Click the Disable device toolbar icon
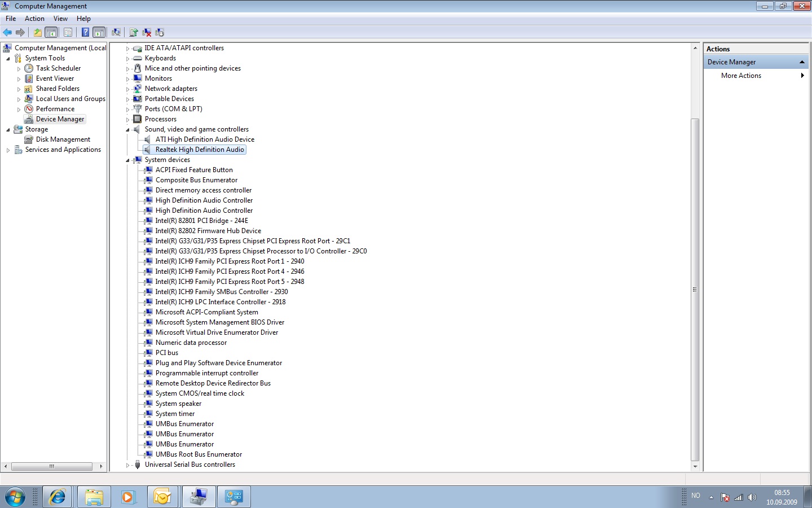Viewport: 812px width, 508px height. point(160,32)
